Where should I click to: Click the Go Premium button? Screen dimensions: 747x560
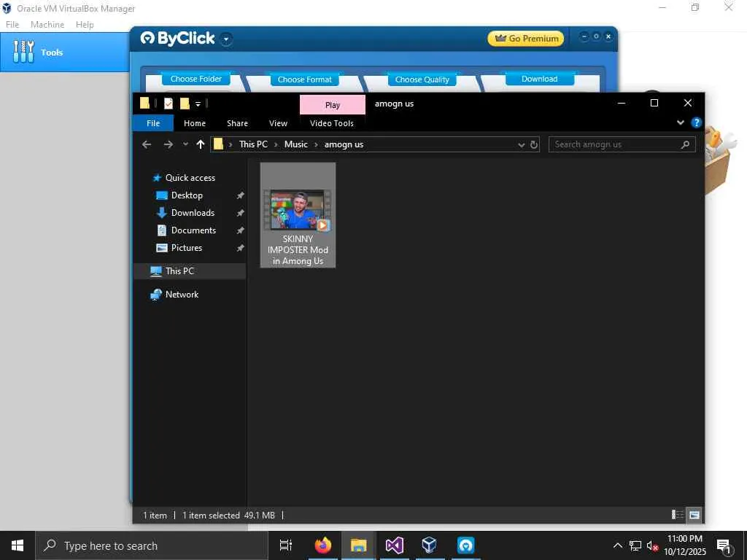525,39
